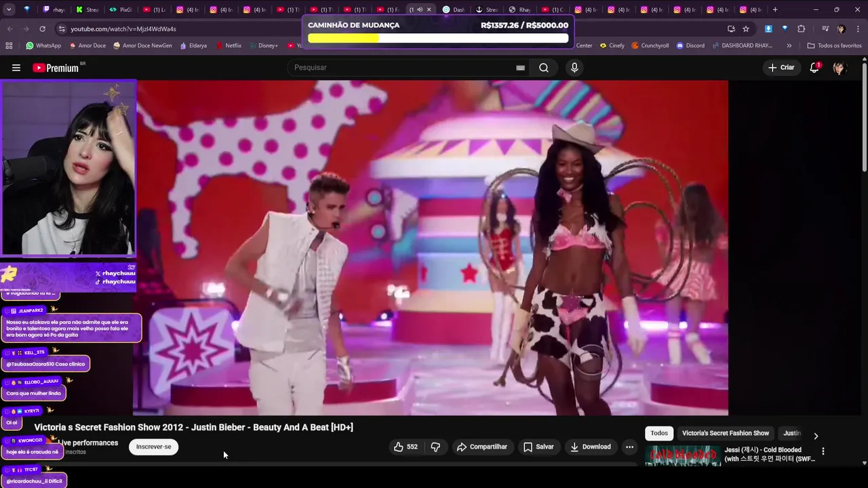Open YouTube notifications bell
This screenshot has height=488, width=868.
click(x=814, y=68)
